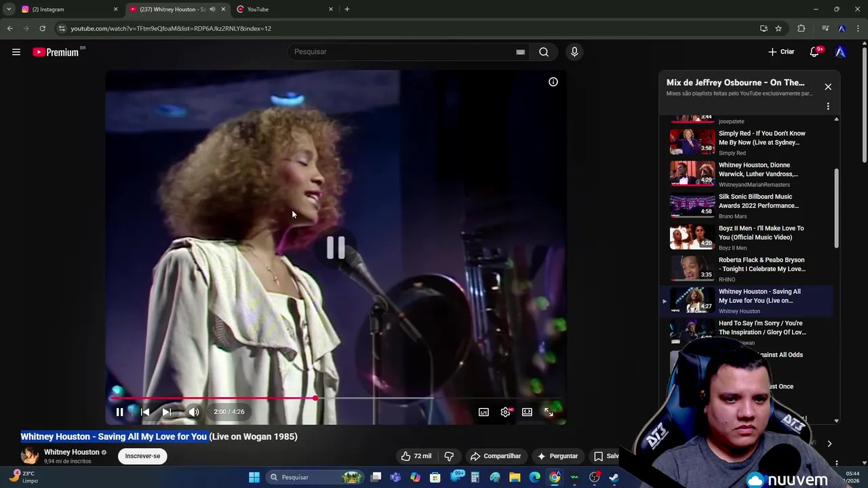Viewport: 868px width, 488px height.
Task: Open Mix playlist three-dot options menu
Action: point(828,106)
